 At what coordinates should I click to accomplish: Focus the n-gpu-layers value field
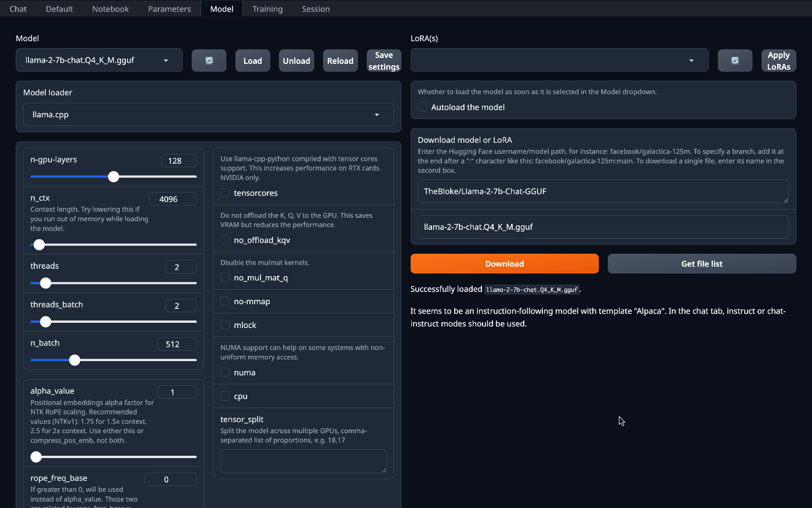click(x=179, y=161)
